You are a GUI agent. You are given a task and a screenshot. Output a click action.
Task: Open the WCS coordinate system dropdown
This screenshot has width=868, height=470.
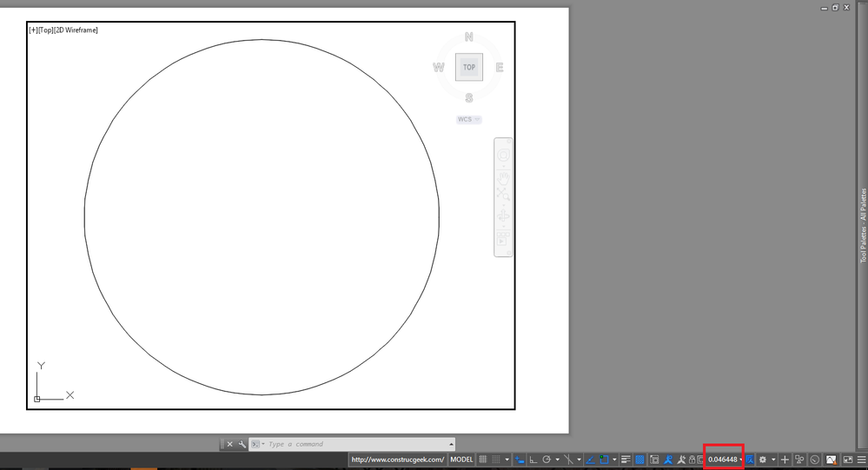[469, 120]
